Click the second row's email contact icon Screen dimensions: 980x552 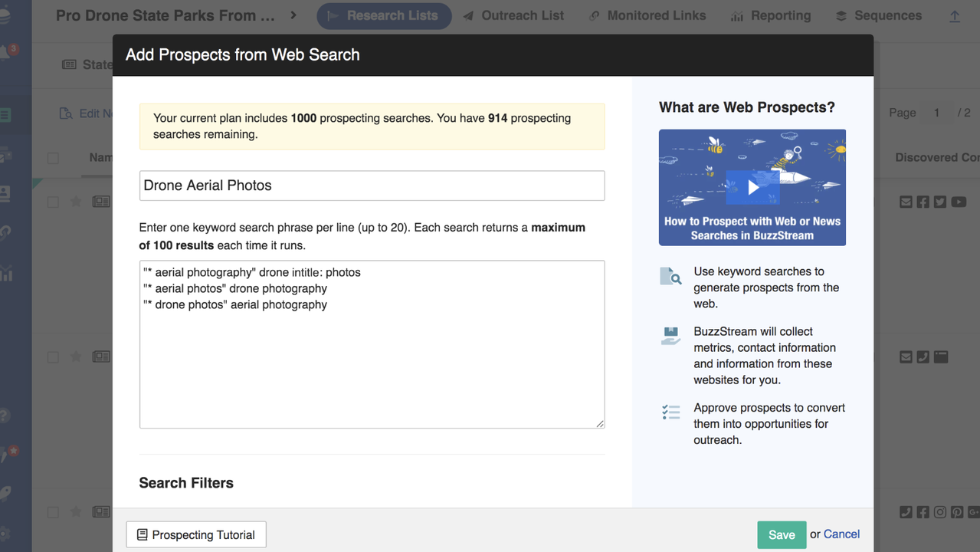click(x=906, y=357)
